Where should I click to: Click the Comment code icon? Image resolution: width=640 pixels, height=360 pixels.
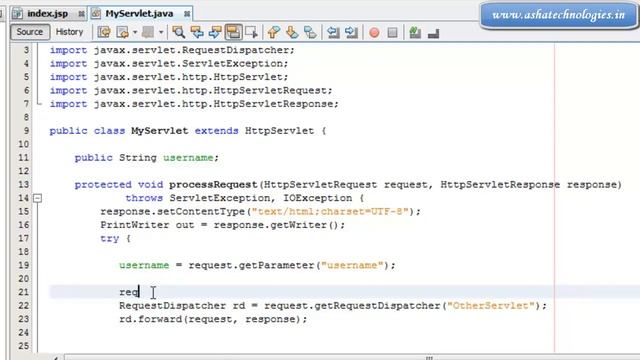pos(415,32)
